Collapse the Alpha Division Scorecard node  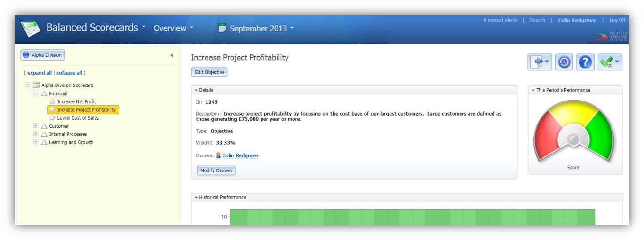tap(28, 85)
